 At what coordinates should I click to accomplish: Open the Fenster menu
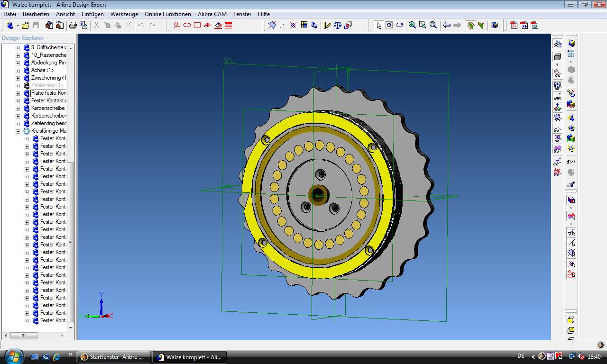(242, 14)
